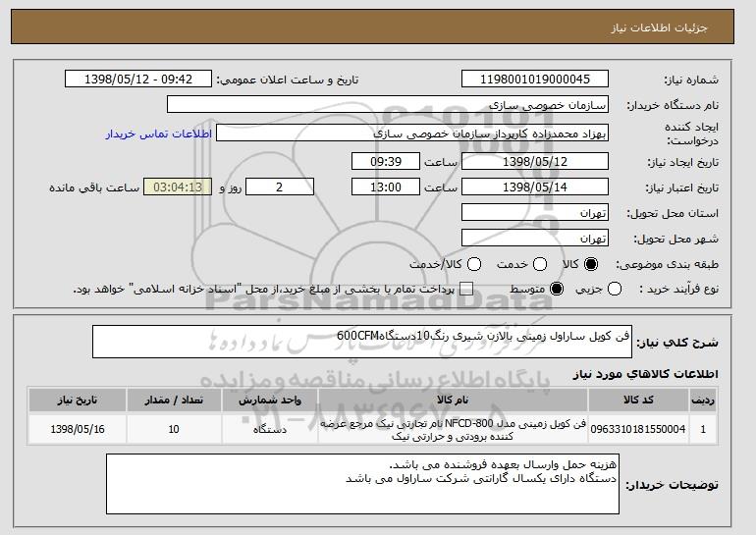The width and height of the screenshot is (756, 535).
Task: Click the NFCD-800 product name cell
Action: 453,430
